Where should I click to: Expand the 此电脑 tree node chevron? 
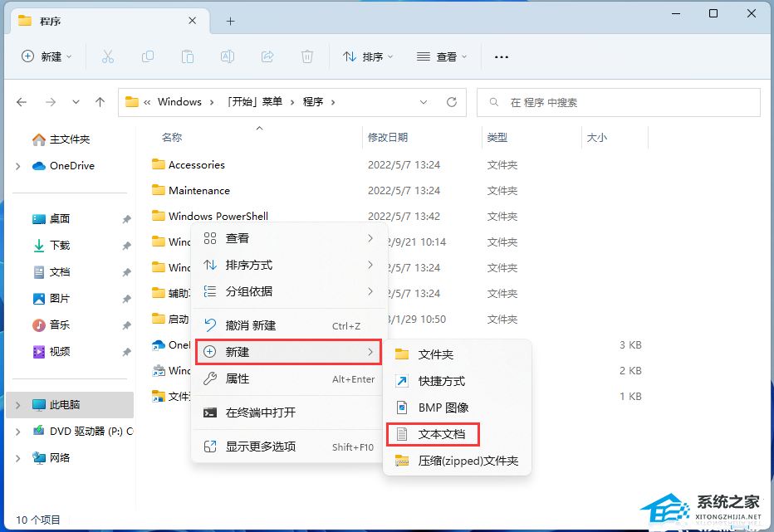point(18,405)
